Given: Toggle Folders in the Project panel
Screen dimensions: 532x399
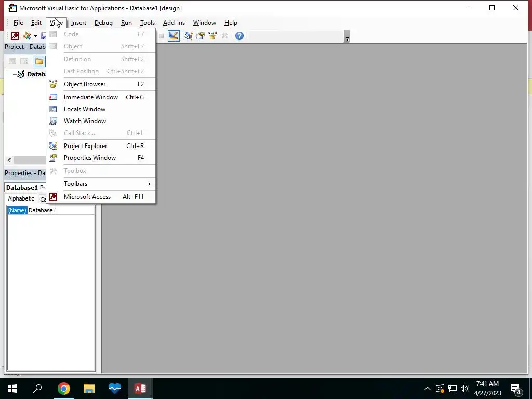Looking at the screenshot, I should [x=39, y=61].
